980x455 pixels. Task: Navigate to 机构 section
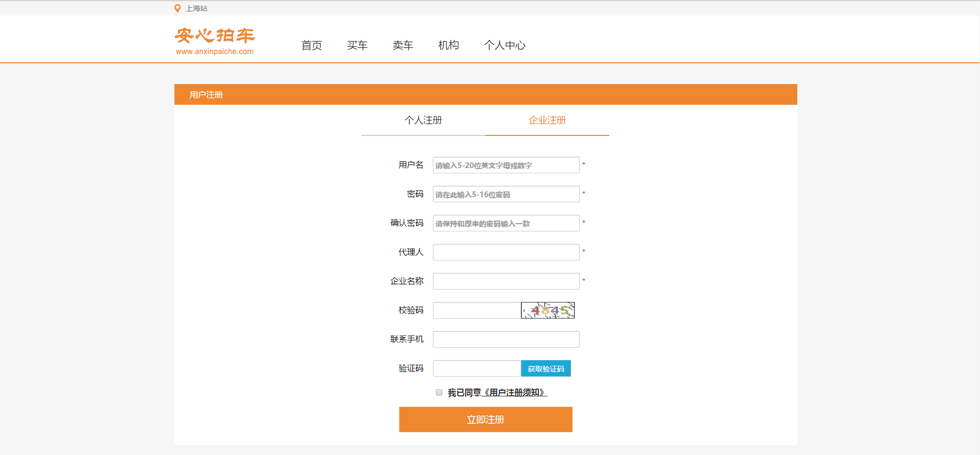coord(448,46)
